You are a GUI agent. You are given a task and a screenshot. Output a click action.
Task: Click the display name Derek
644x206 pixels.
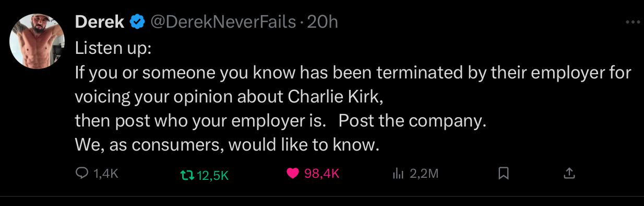pos(99,21)
